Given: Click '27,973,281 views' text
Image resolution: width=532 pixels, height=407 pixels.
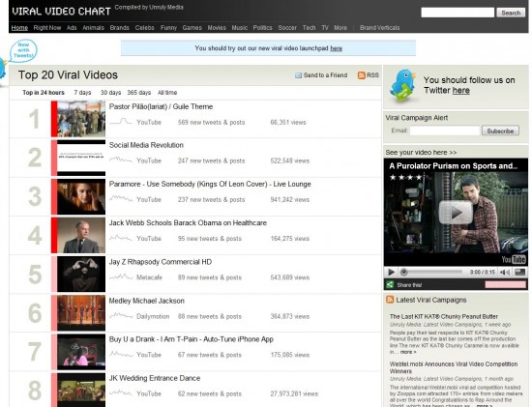Looking at the screenshot, I should click(x=294, y=393).
